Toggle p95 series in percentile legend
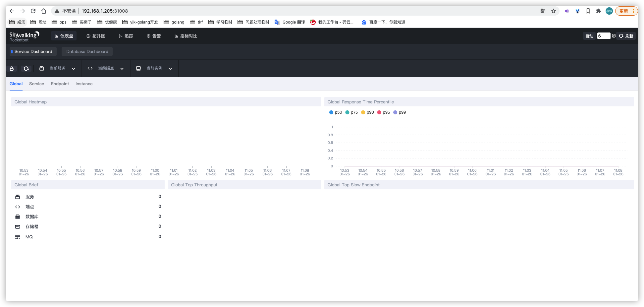The height and width of the screenshot is (307, 644). (383, 112)
